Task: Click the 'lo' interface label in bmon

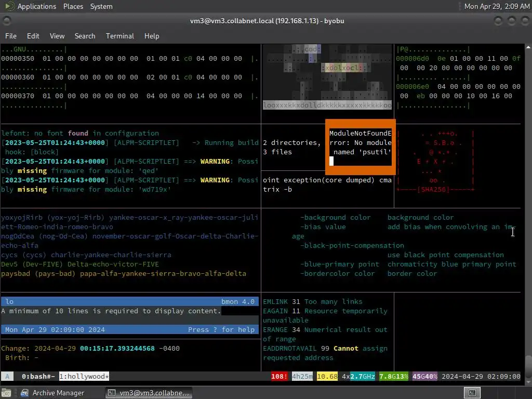Action: point(9,302)
